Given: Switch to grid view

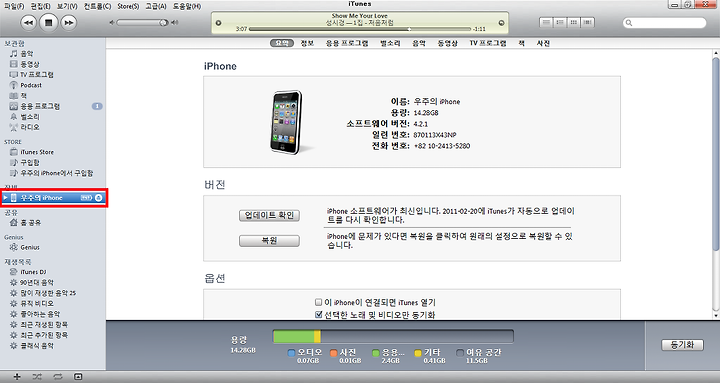Looking at the screenshot, I should click(574, 22).
